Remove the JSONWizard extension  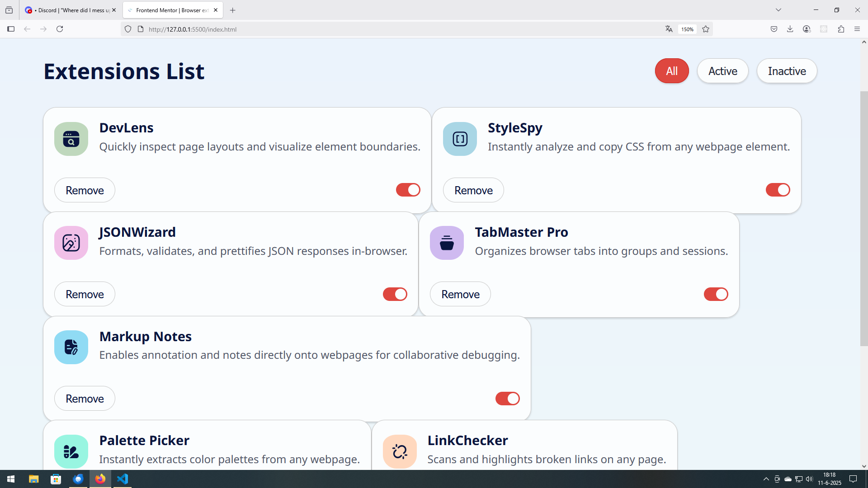coord(85,294)
